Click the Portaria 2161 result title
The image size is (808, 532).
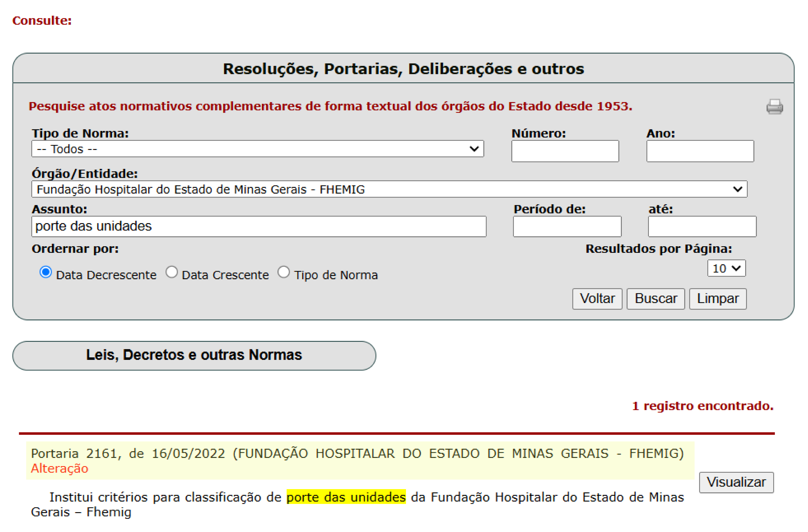tap(357, 454)
